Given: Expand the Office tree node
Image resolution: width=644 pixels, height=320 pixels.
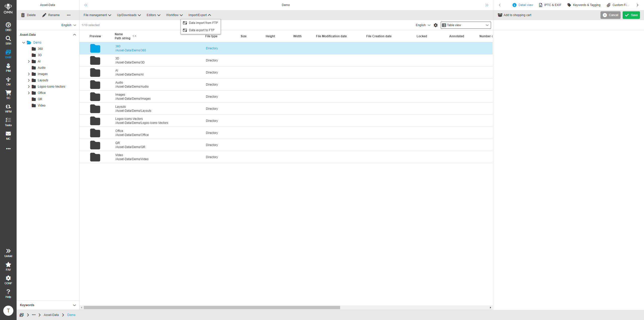Looking at the screenshot, I should pos(29,93).
